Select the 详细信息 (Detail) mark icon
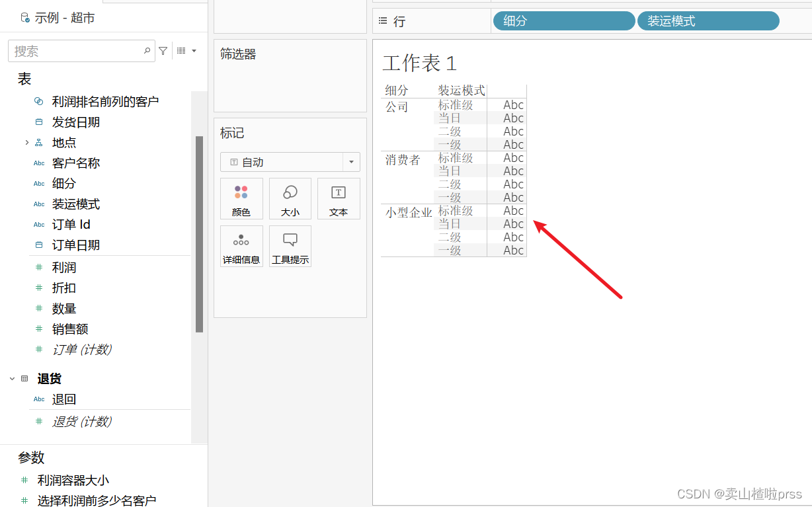Image resolution: width=812 pixels, height=507 pixels. [x=241, y=246]
